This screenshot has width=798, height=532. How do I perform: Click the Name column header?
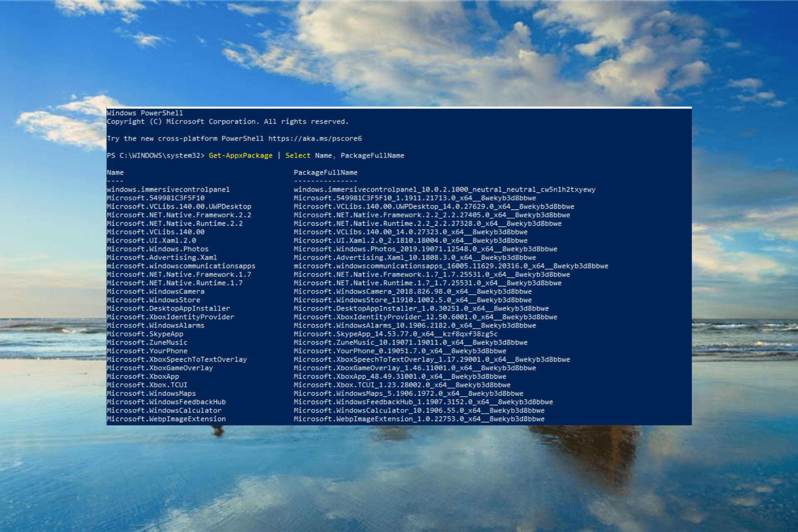[115, 172]
